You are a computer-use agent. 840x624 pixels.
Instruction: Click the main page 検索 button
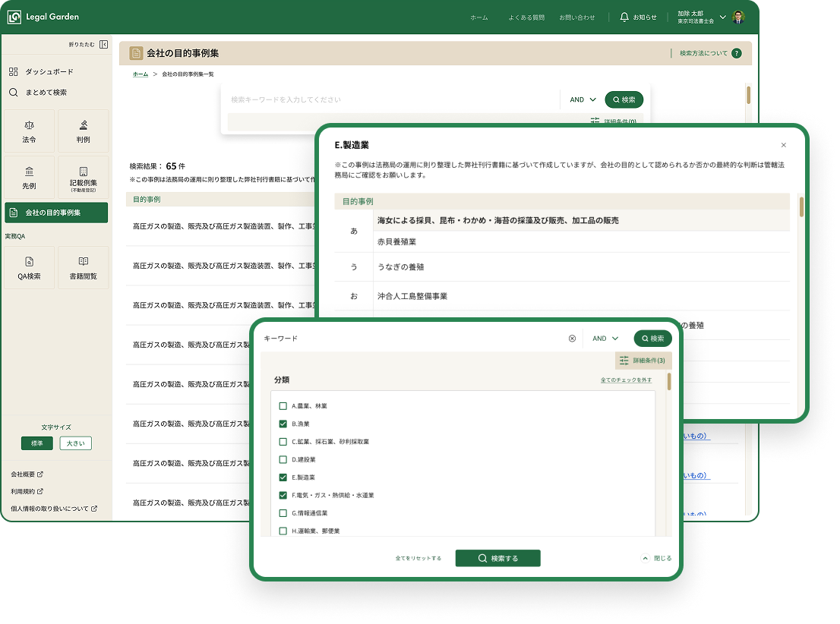click(x=624, y=99)
